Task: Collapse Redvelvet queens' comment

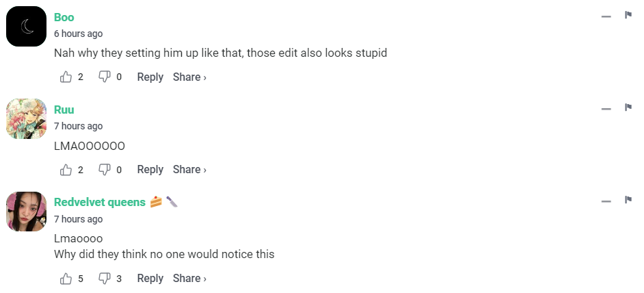Action: [x=606, y=201]
